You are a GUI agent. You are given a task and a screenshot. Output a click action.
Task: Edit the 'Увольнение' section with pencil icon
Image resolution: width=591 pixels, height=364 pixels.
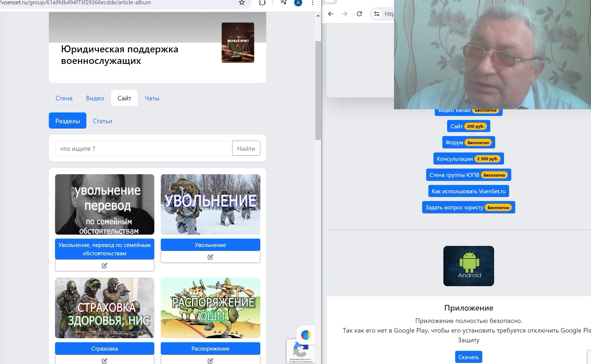tap(210, 257)
